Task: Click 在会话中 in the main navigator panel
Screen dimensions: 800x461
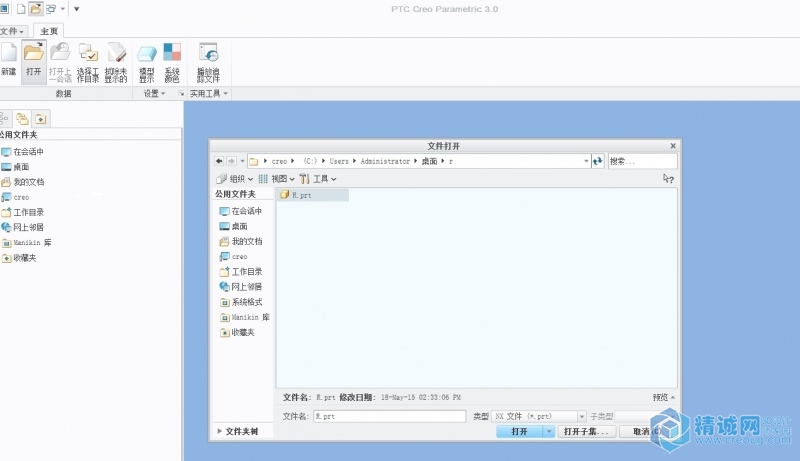Action: click(22, 151)
